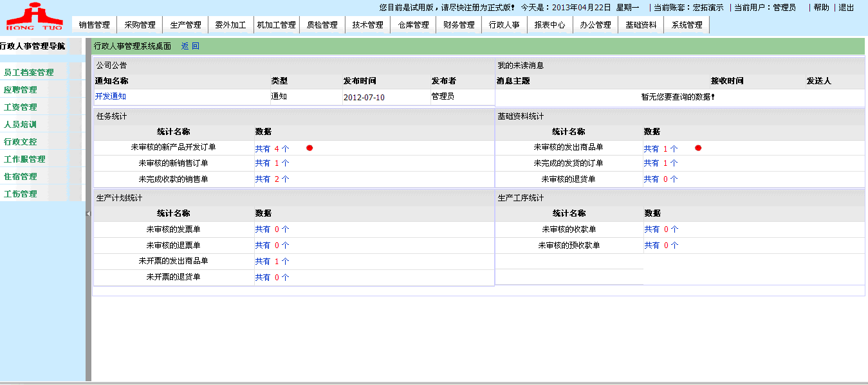868x385 pixels.
Task: Open the 仓库管理 menu tab
Action: 413,25
